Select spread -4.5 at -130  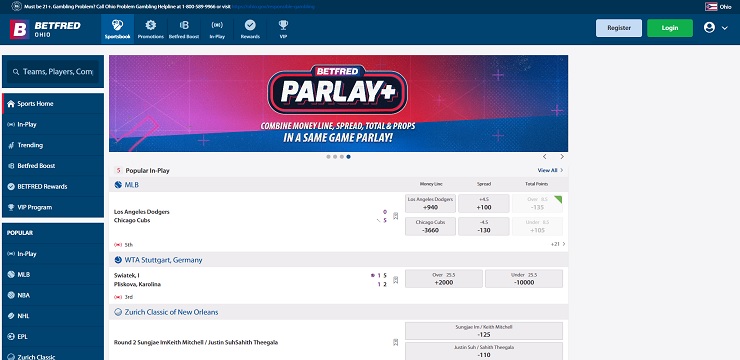tap(484, 226)
